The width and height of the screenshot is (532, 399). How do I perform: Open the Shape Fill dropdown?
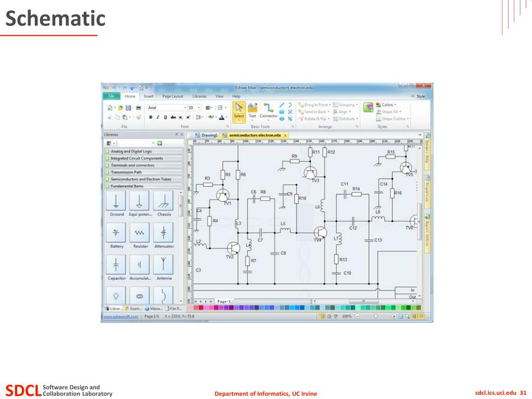[x=389, y=112]
